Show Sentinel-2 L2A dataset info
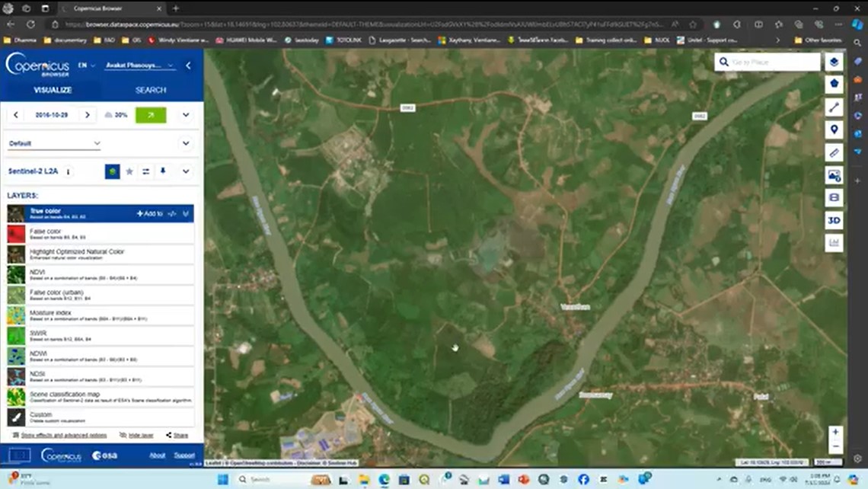The width and height of the screenshot is (868, 489). (x=68, y=171)
